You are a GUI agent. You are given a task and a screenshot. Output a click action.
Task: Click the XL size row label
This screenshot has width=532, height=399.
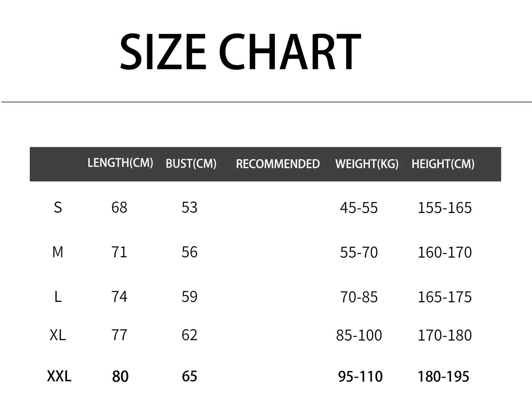[58, 335]
